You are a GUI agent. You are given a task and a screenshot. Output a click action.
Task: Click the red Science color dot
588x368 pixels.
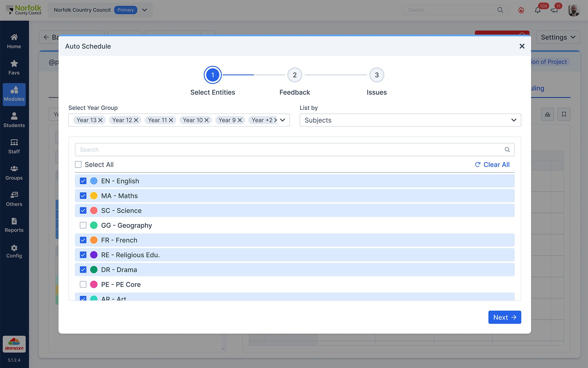94,210
